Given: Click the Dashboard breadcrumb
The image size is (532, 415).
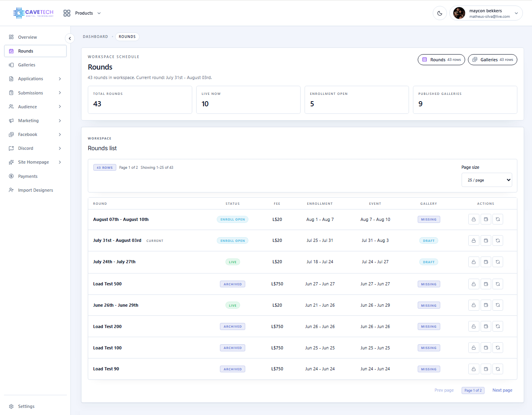Looking at the screenshot, I should [95, 37].
